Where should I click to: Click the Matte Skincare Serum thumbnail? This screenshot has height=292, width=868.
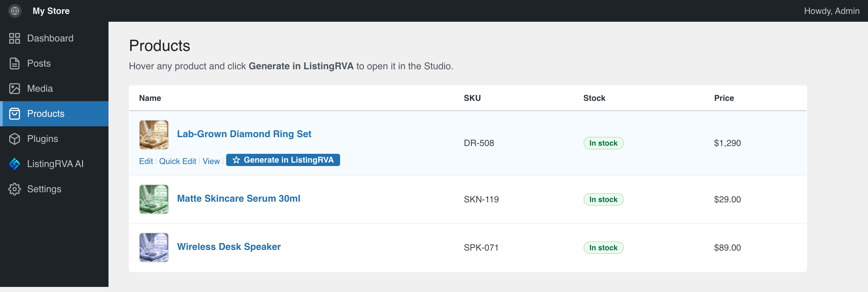[154, 199]
